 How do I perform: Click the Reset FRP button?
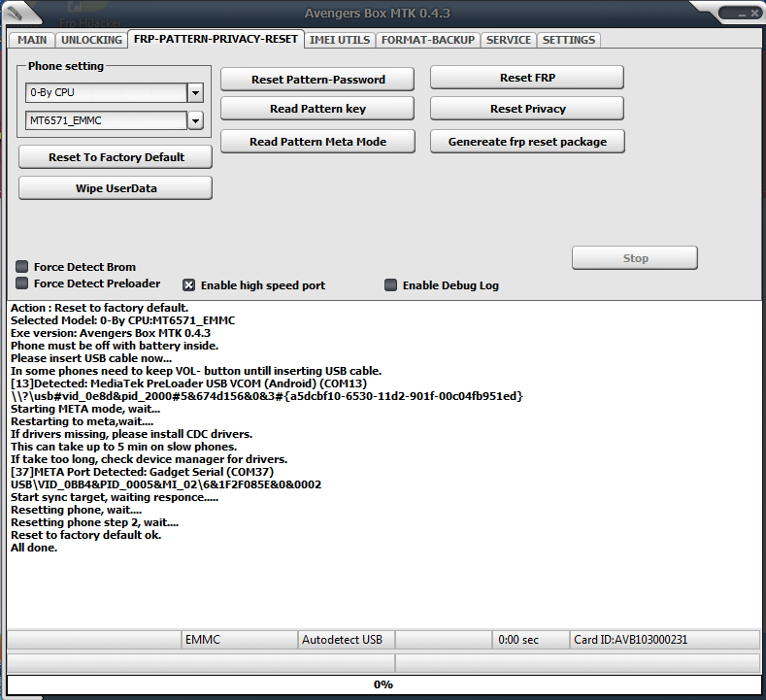527,77
